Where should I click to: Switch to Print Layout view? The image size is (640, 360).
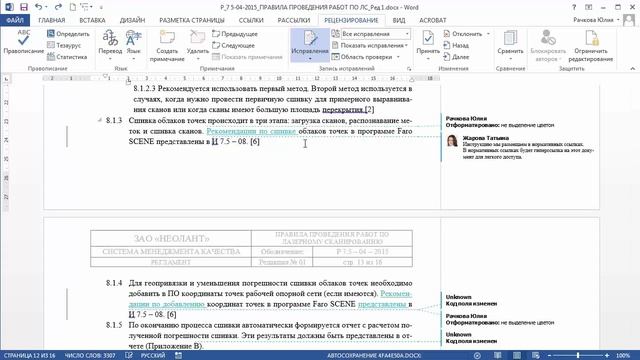[x=517, y=356]
